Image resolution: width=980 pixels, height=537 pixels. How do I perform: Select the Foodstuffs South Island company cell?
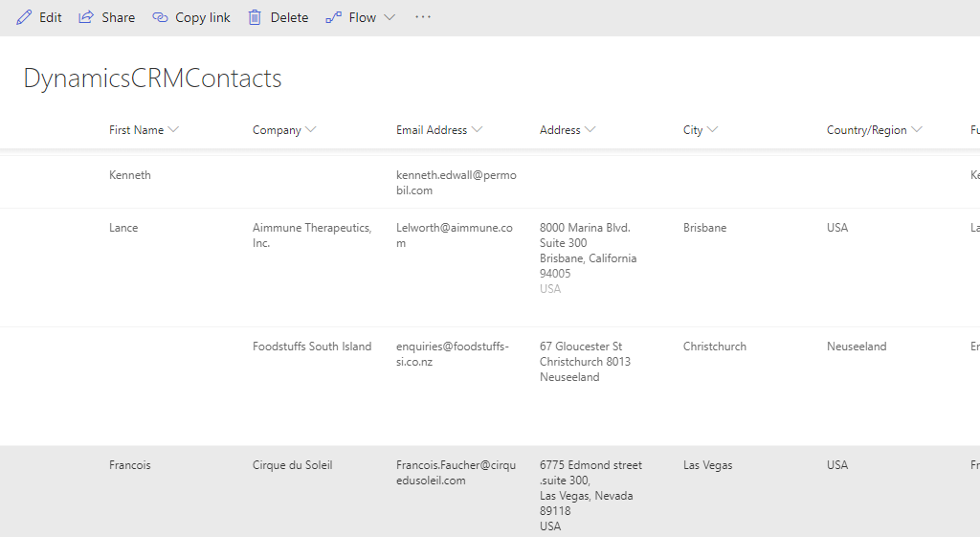[x=312, y=347]
